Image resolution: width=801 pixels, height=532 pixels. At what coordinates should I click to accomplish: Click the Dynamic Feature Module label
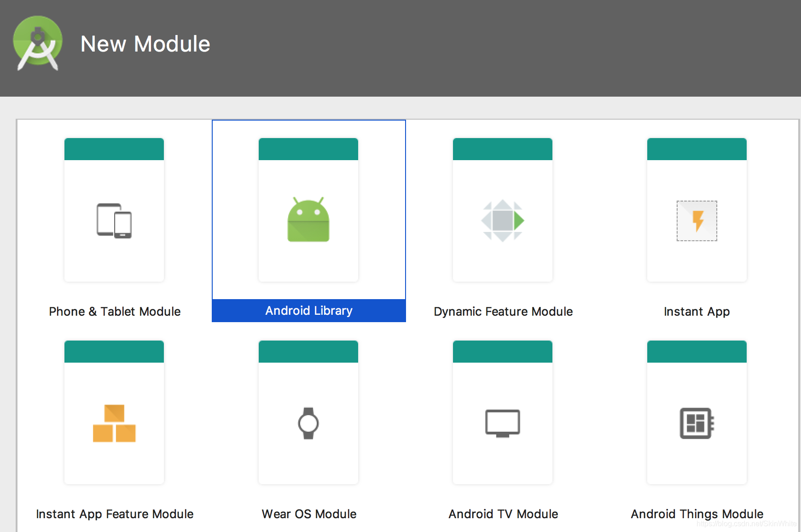coord(503,312)
